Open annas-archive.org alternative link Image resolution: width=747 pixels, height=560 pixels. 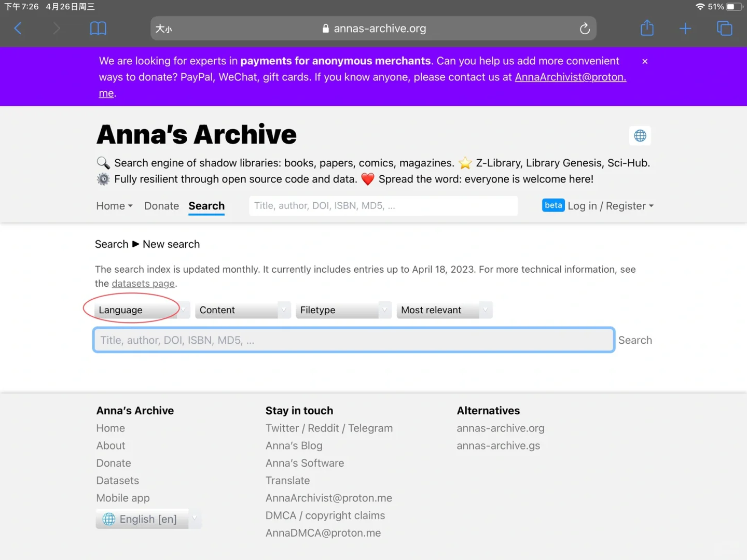[x=501, y=428]
